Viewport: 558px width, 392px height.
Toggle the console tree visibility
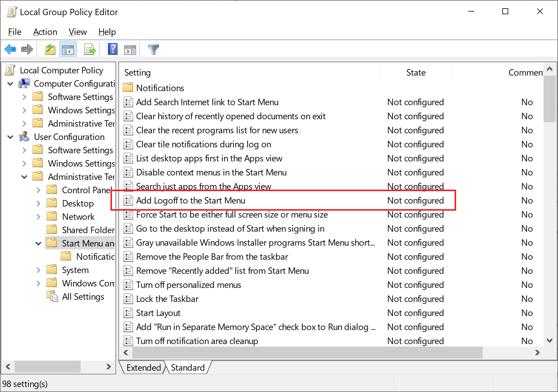click(68, 49)
